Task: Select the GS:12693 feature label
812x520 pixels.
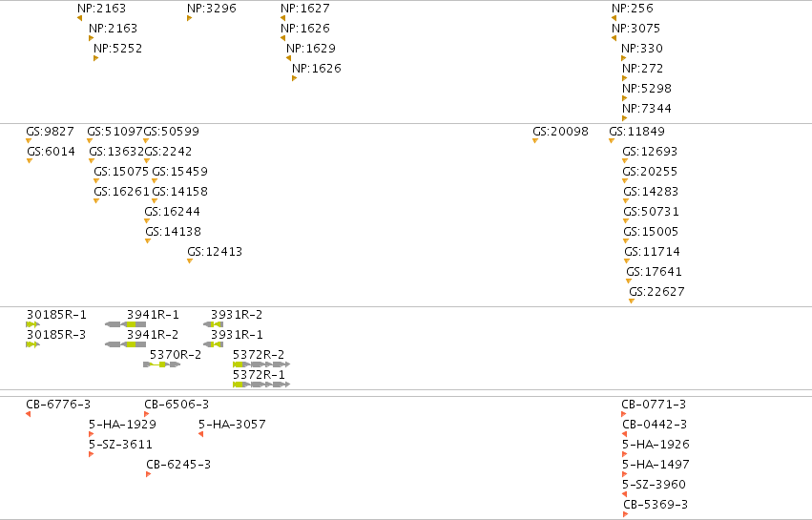Action: tap(650, 152)
